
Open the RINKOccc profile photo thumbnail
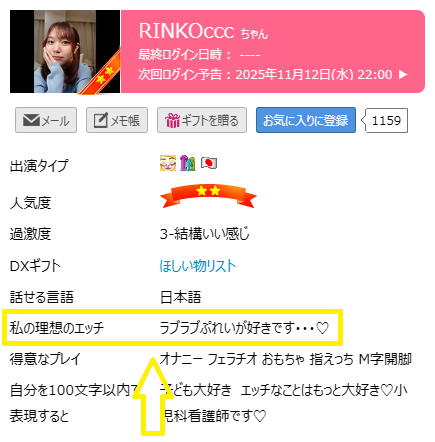tap(65, 52)
